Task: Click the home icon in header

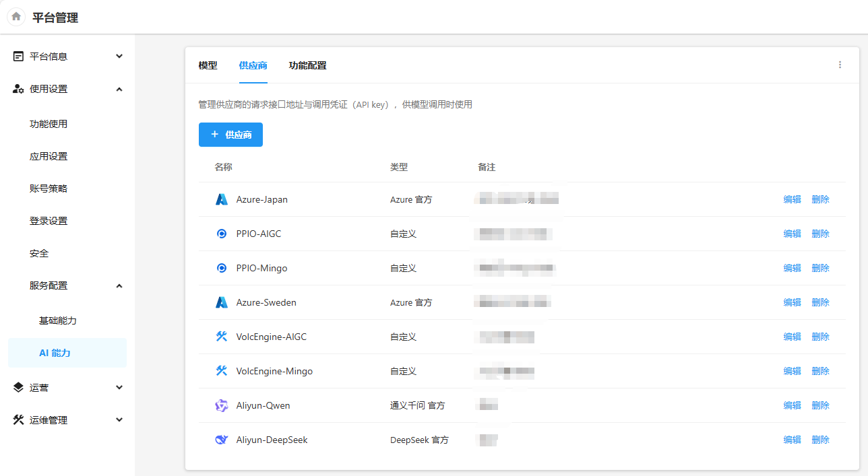Action: pyautogui.click(x=16, y=17)
